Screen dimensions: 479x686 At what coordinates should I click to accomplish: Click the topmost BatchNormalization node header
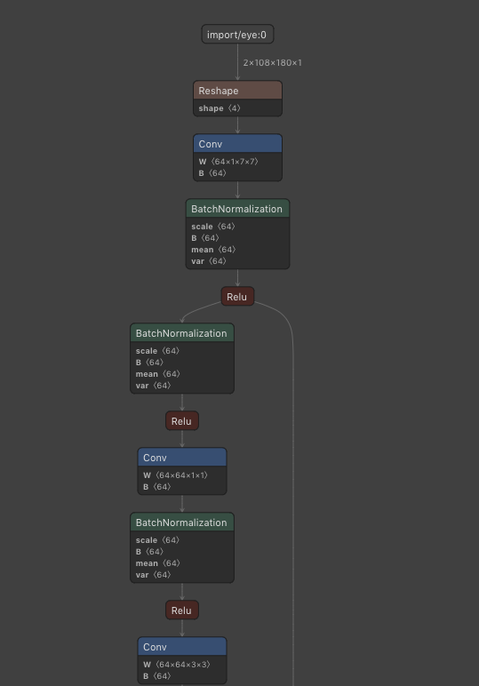[x=238, y=208]
